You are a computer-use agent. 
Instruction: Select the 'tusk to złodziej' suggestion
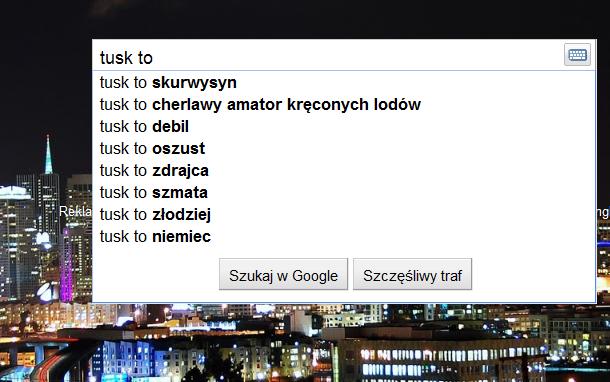(x=344, y=214)
